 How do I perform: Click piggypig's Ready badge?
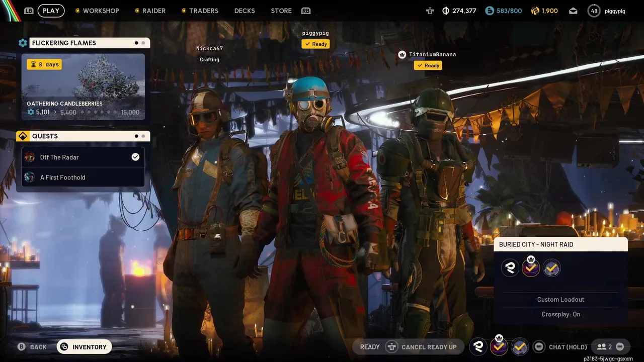tap(315, 44)
